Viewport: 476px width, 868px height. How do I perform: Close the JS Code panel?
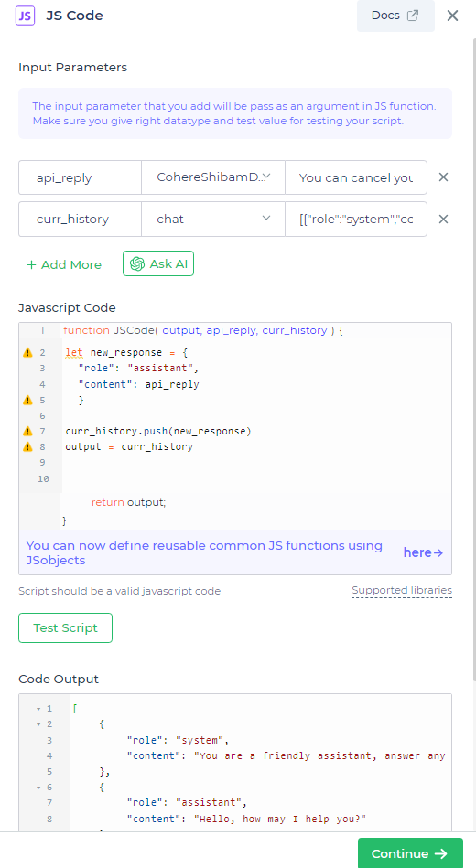(453, 16)
